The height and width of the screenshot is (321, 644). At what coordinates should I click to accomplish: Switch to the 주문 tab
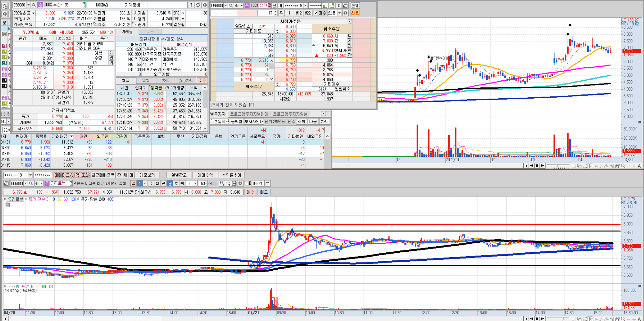pyautogui.click(x=202, y=80)
